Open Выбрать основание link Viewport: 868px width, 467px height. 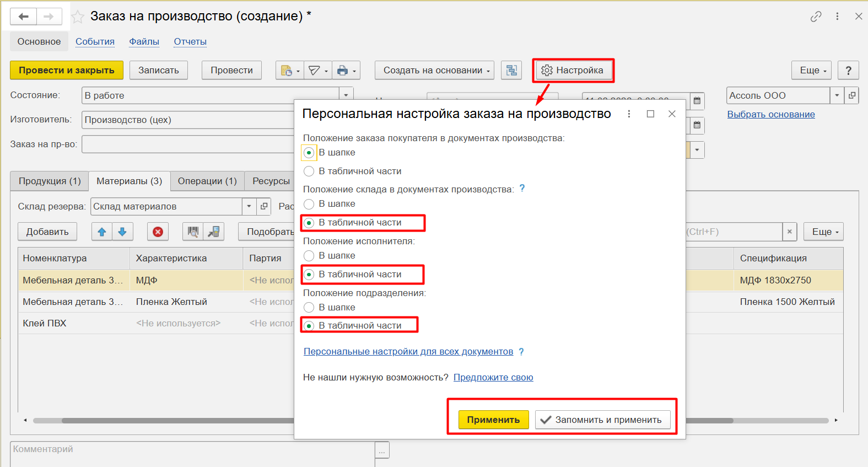click(771, 114)
